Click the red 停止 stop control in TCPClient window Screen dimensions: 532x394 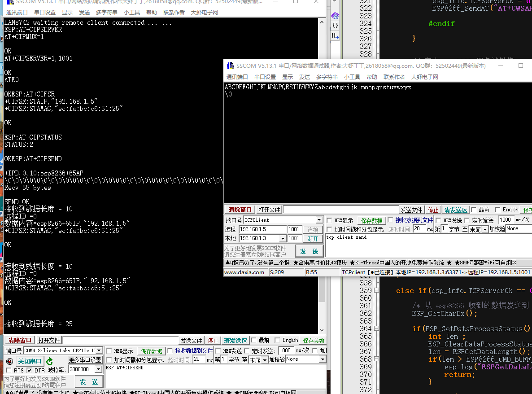pos(432,209)
